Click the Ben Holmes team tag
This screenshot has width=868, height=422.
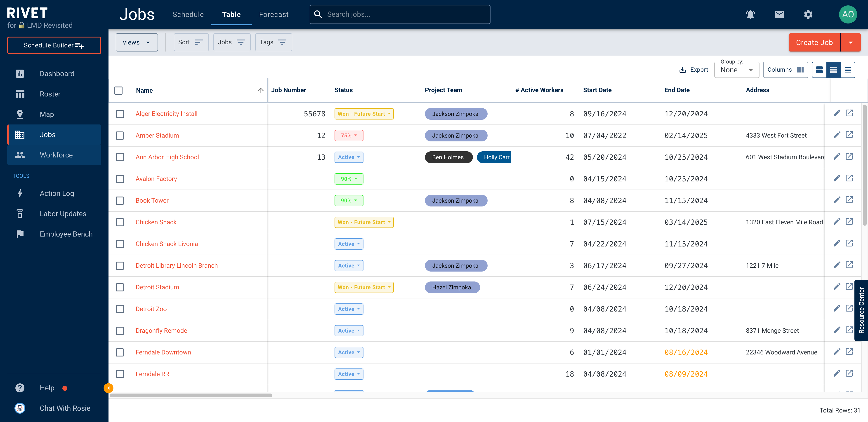point(448,157)
